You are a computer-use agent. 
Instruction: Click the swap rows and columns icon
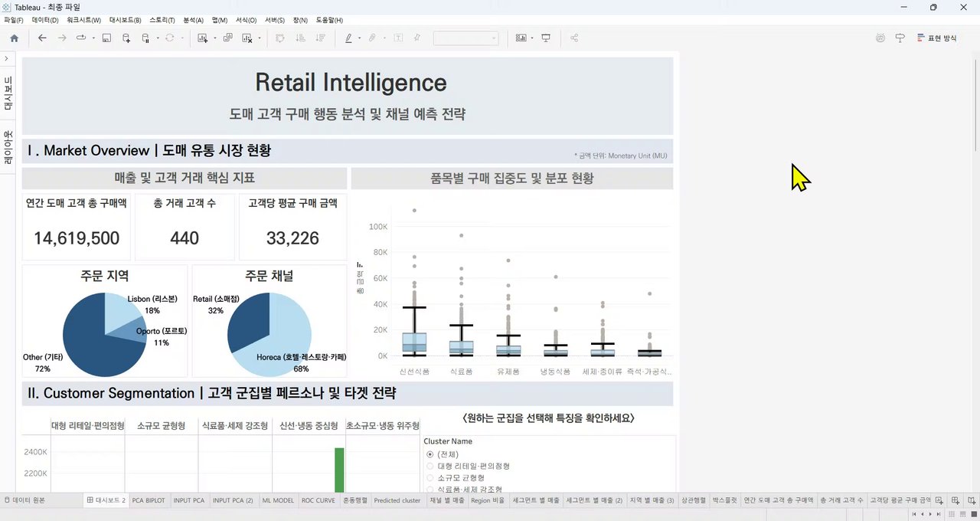(x=280, y=38)
